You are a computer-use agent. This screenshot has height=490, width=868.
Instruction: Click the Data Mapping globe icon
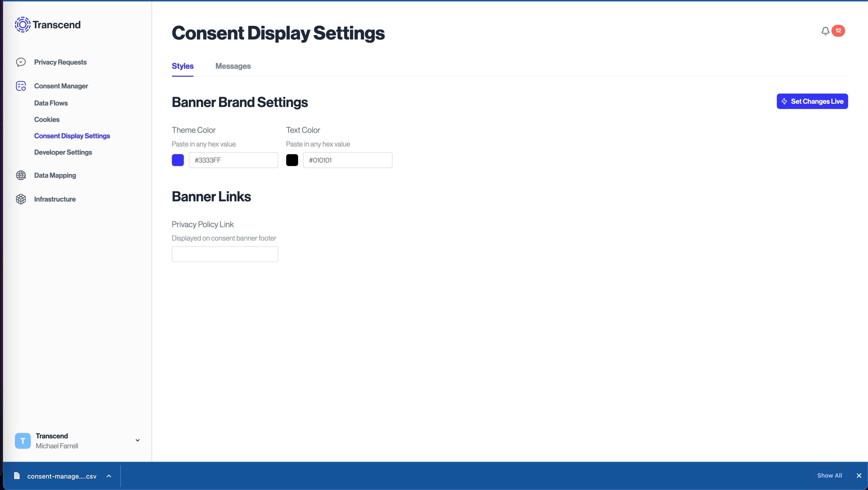click(x=21, y=175)
